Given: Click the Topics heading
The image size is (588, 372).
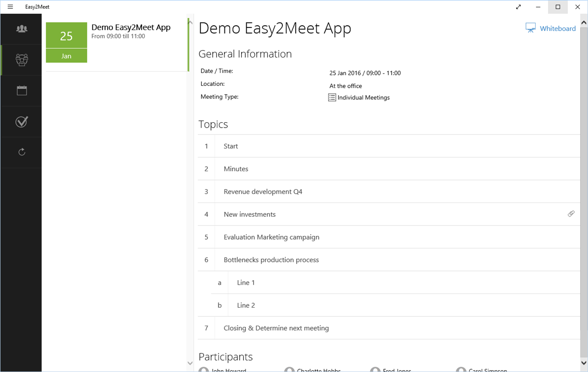Looking at the screenshot, I should 213,124.
